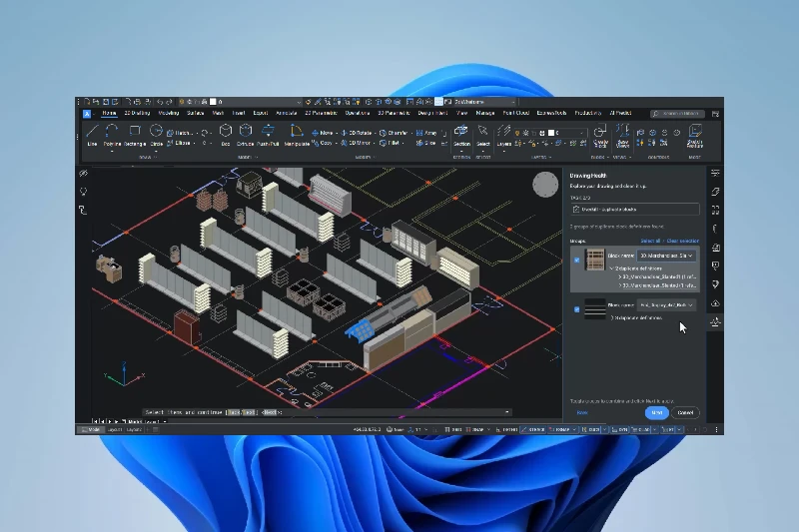Click the Box solid modeling tool
799x532 pixels.
(x=226, y=133)
